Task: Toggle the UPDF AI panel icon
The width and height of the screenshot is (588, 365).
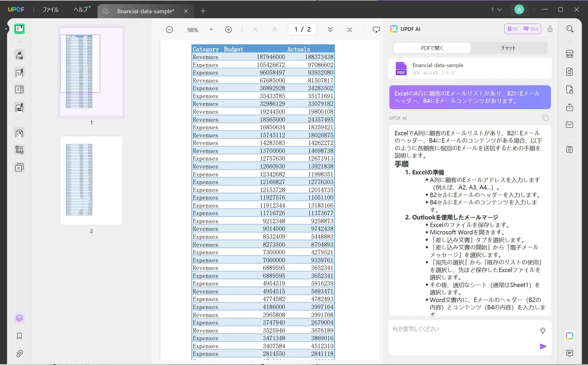Action: click(x=569, y=336)
